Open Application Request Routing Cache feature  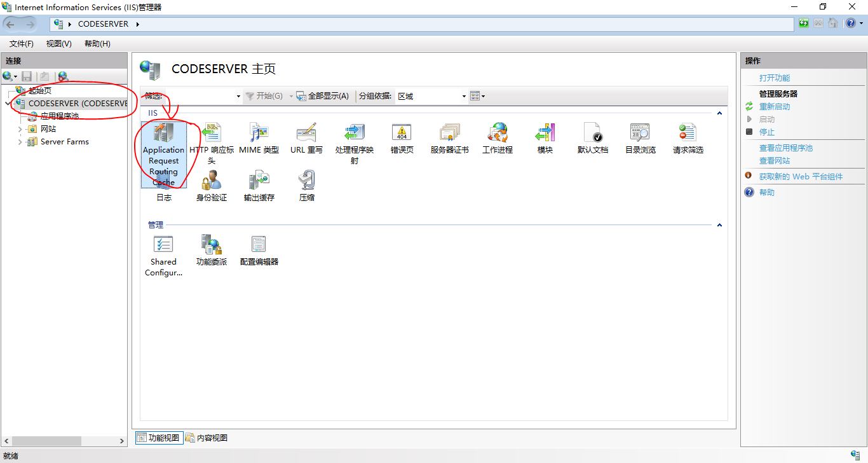(x=163, y=135)
